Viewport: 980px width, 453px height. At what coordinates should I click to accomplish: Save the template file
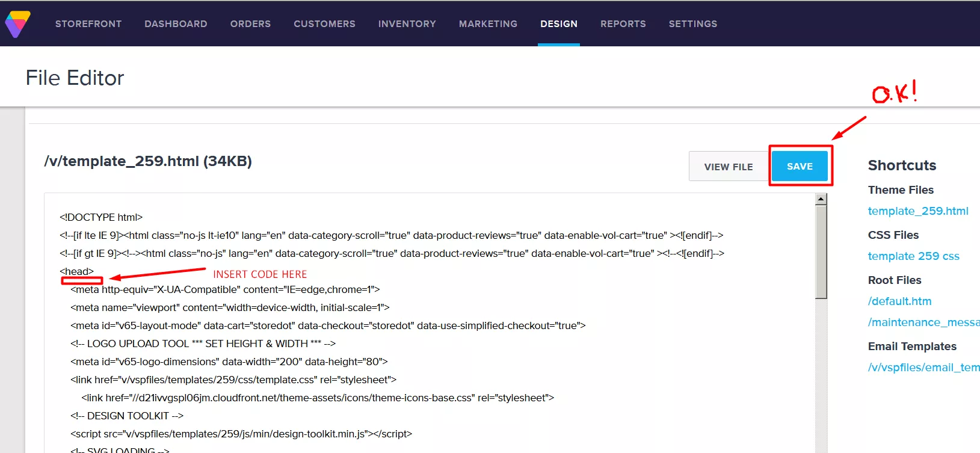click(x=800, y=166)
